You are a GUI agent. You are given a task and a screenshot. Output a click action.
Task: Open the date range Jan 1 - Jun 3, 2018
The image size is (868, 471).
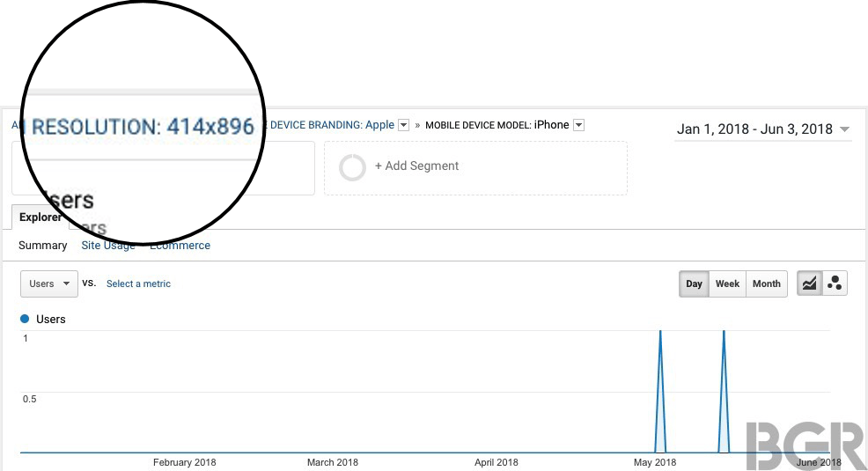(x=762, y=129)
